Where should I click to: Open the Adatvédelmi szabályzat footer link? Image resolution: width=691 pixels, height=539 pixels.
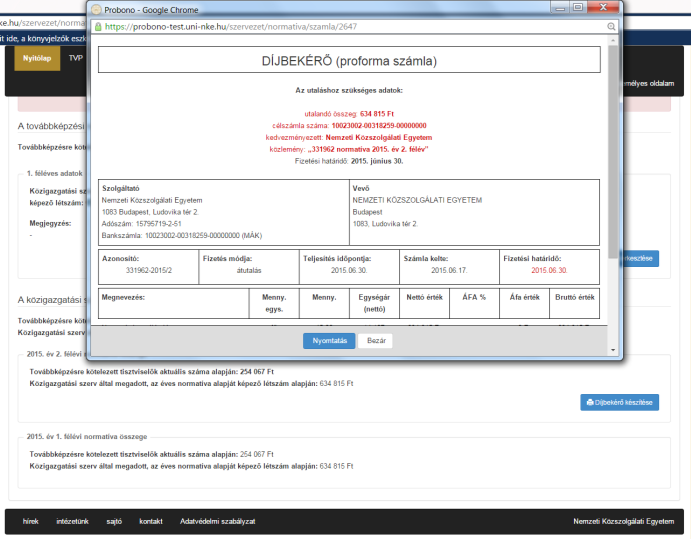[x=217, y=521]
